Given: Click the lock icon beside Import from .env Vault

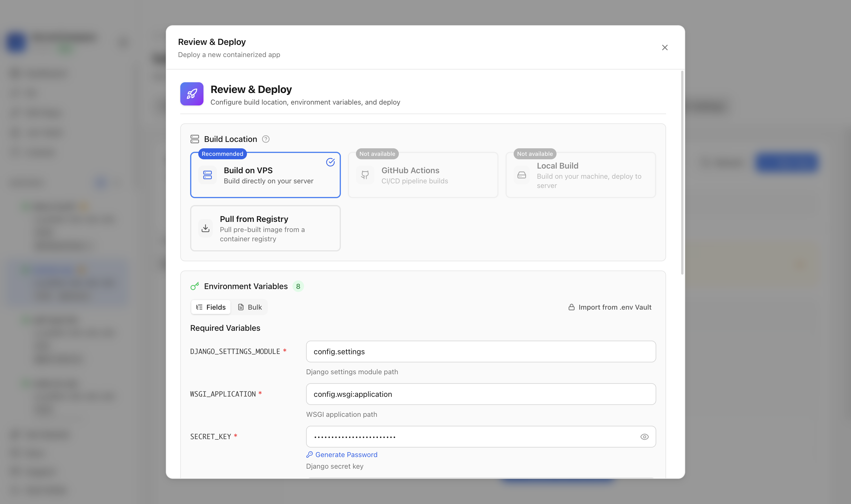Looking at the screenshot, I should click(x=572, y=307).
